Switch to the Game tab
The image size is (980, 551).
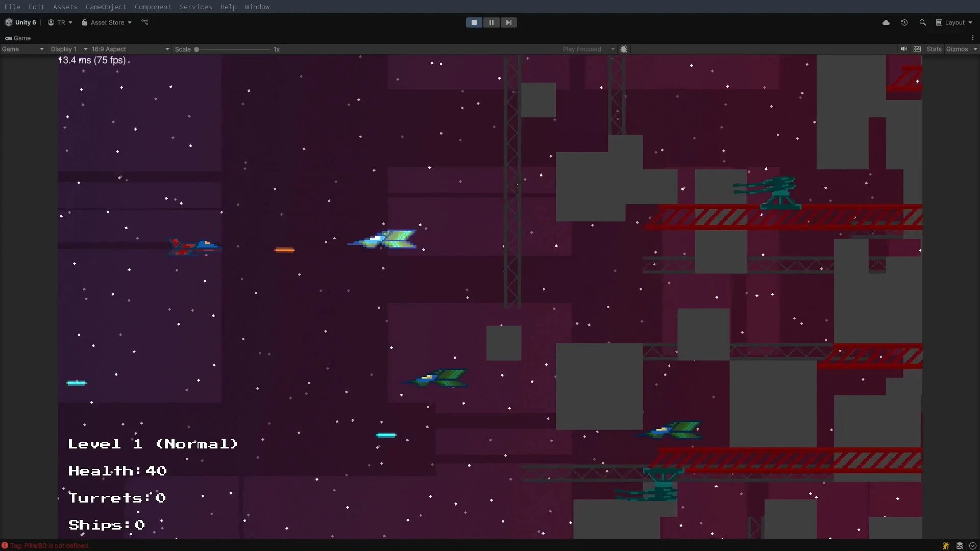(x=18, y=38)
